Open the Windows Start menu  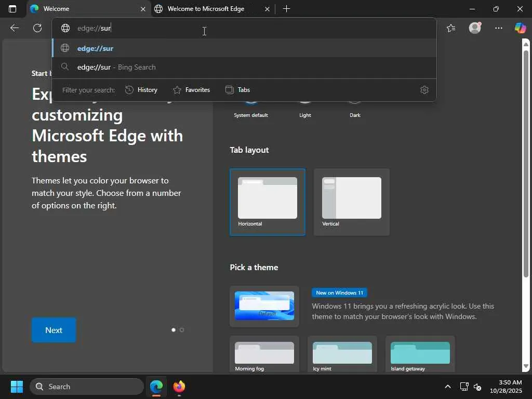[17, 387]
